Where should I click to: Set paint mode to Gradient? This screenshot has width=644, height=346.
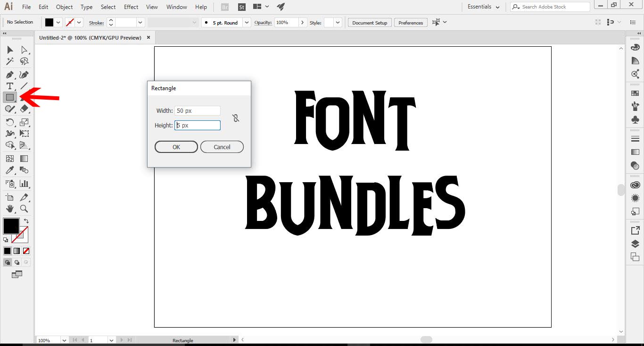pos(17,251)
